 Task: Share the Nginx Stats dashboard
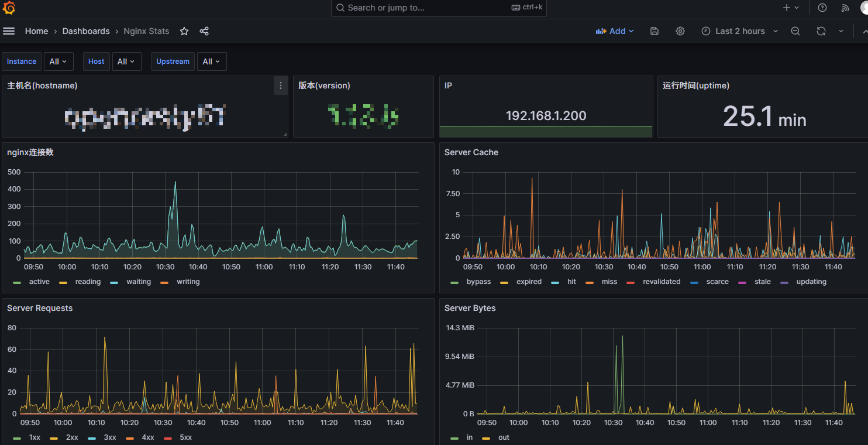(x=204, y=31)
